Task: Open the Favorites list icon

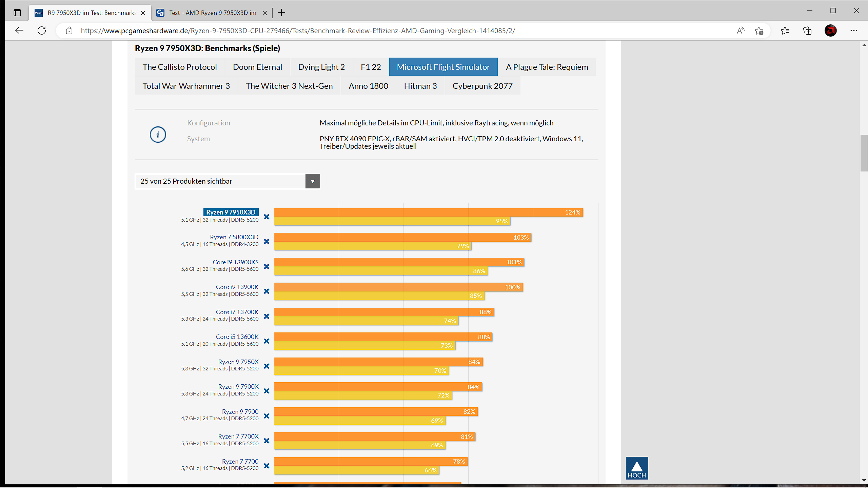Action: click(x=785, y=30)
